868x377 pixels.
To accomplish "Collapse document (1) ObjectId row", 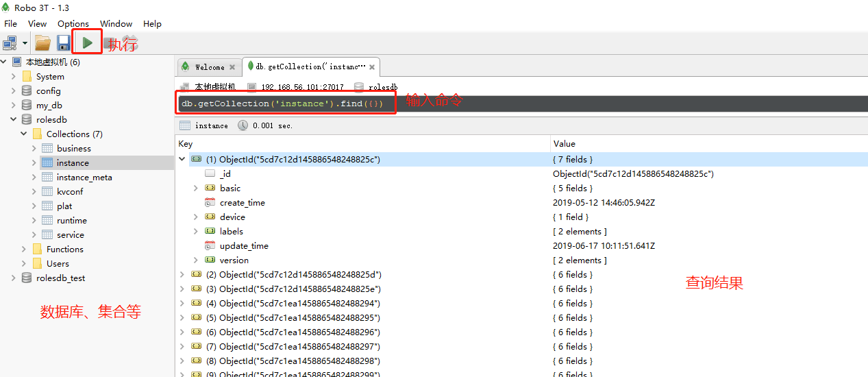I will click(x=182, y=159).
